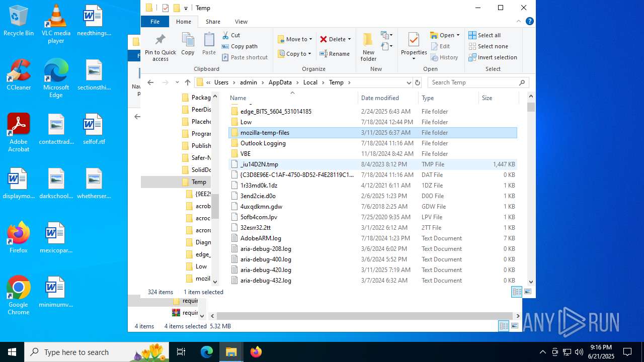Switch to the Share tab
644x362 pixels.
[x=213, y=22]
